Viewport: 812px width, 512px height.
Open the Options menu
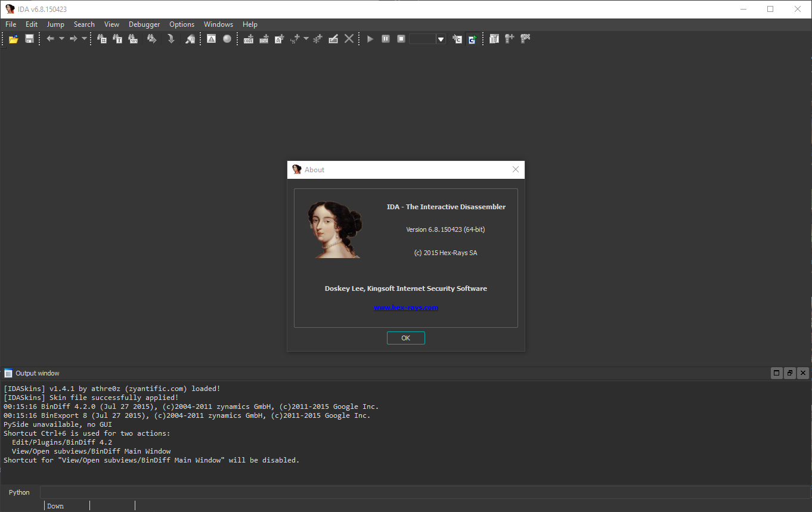[182, 24]
